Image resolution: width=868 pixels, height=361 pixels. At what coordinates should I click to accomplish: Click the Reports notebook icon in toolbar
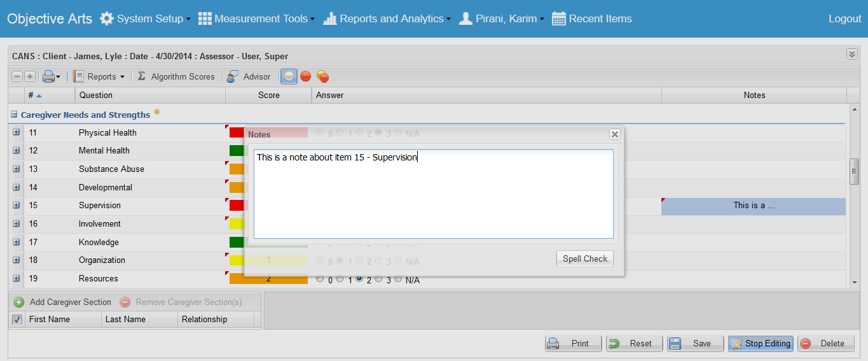pyautogui.click(x=79, y=76)
